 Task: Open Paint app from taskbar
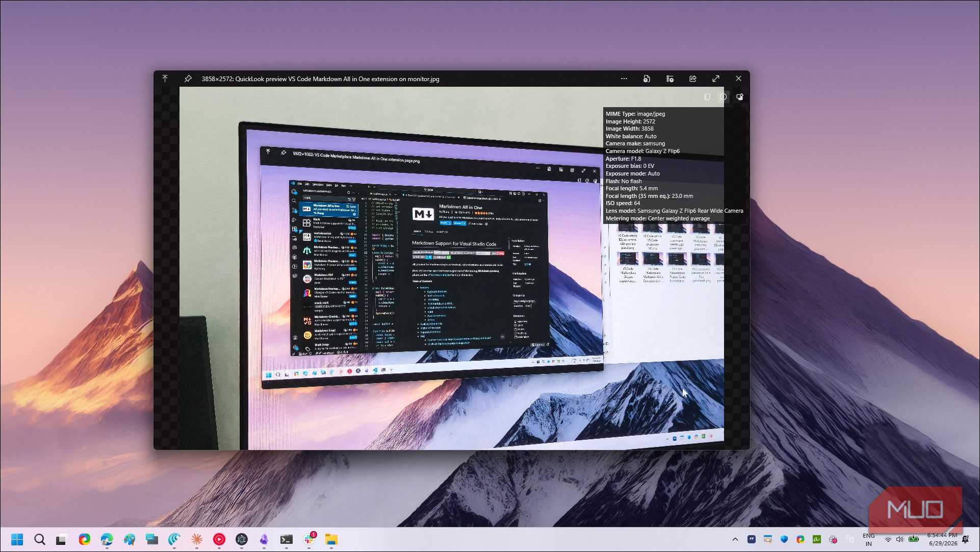pos(129,539)
